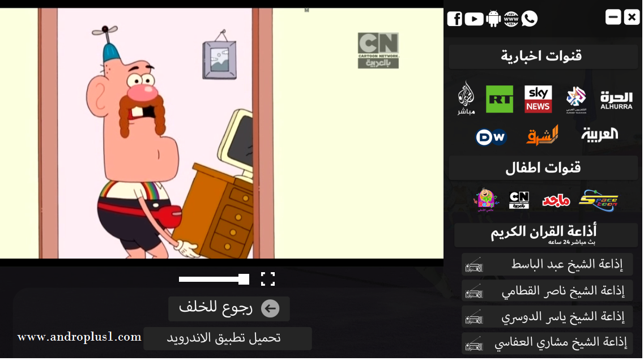Select the Al Jazeera Mubasher channel logo
The image size is (644, 361).
tap(466, 98)
